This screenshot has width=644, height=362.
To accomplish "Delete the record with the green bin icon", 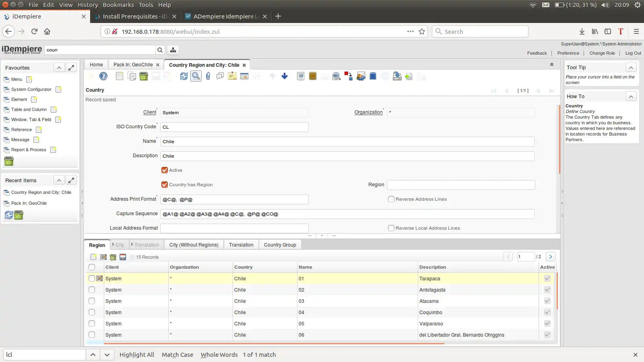I will point(144,76).
